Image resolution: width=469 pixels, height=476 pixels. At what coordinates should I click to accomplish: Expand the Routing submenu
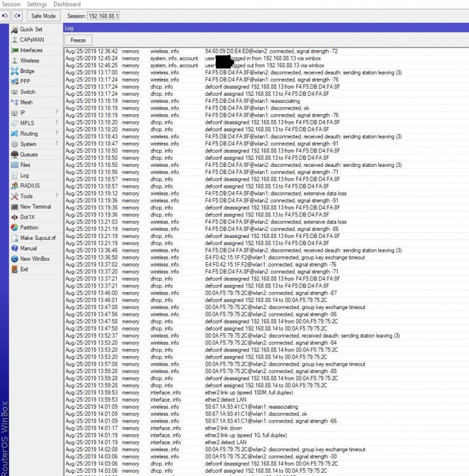point(29,134)
